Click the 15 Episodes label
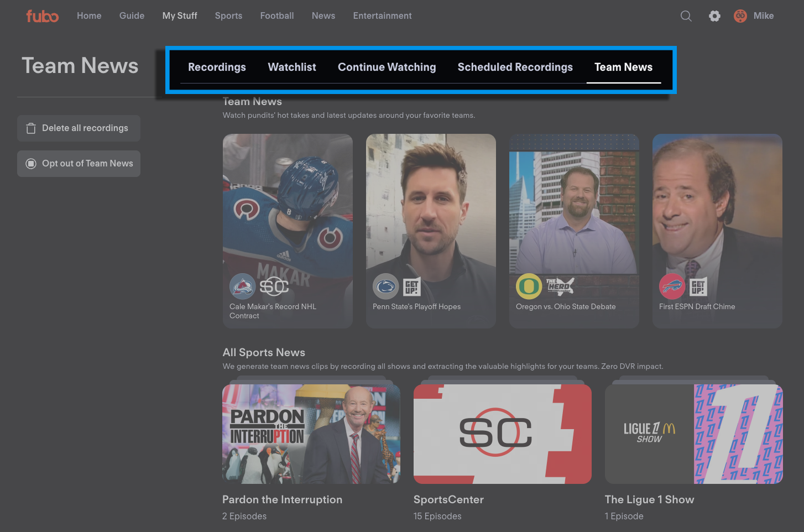The height and width of the screenshot is (532, 804). pos(437,517)
